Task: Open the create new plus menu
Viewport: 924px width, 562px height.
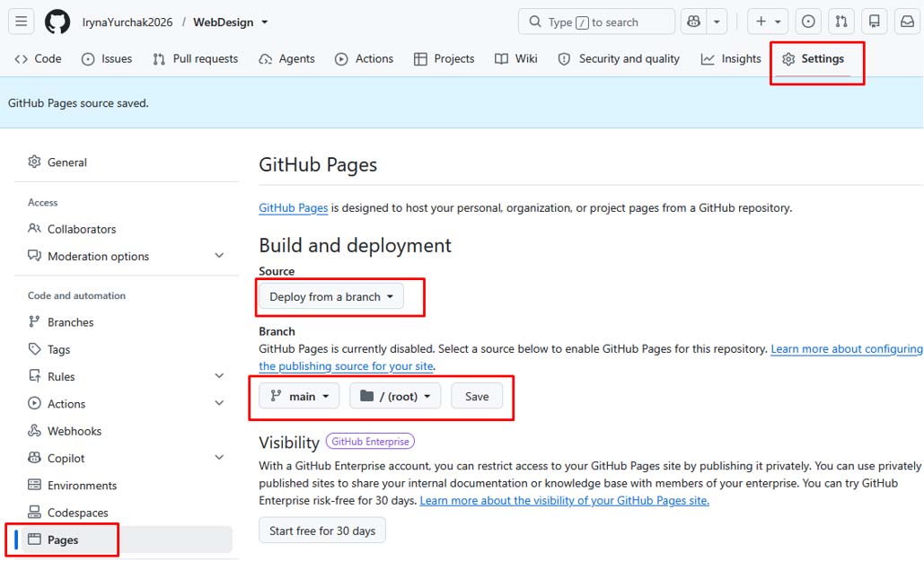Action: (x=768, y=22)
